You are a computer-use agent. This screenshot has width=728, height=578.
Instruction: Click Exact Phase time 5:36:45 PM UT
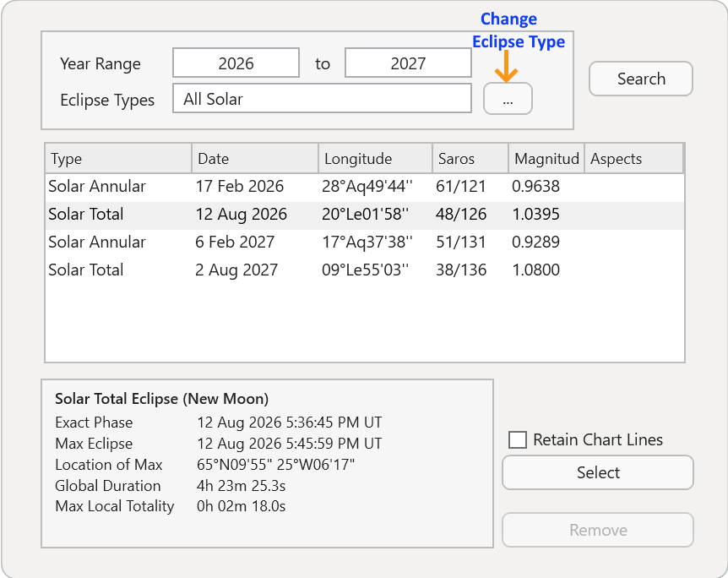point(334,423)
